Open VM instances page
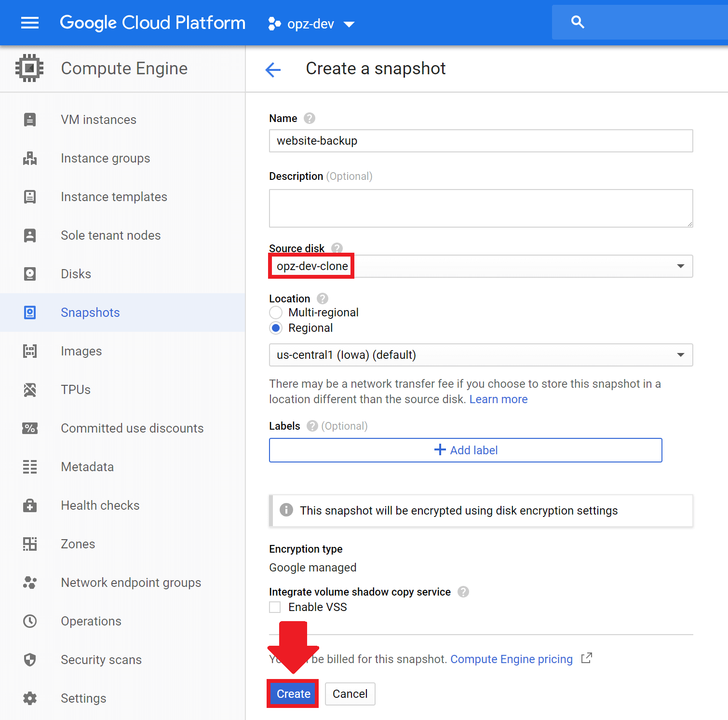This screenshot has width=728, height=720. pos(122,120)
